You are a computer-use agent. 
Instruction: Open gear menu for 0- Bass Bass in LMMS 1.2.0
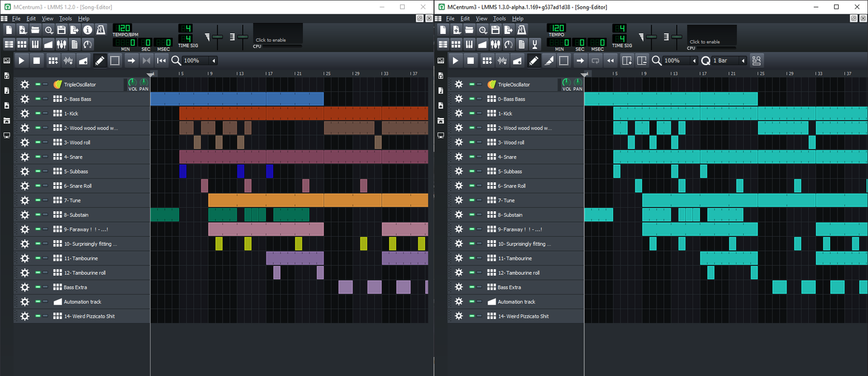(x=25, y=99)
